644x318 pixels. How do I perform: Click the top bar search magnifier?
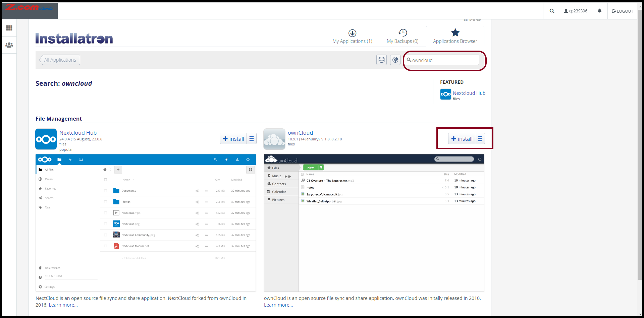[552, 11]
